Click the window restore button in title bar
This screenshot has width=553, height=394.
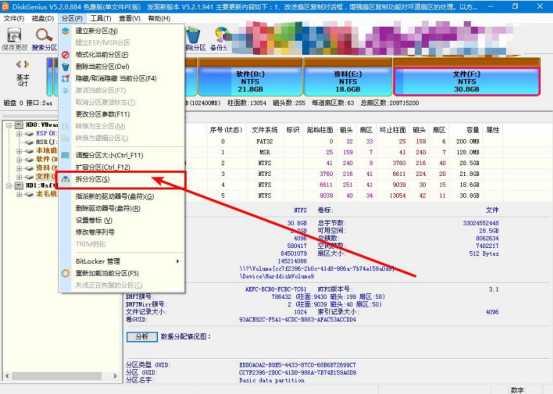[x=515, y=6]
